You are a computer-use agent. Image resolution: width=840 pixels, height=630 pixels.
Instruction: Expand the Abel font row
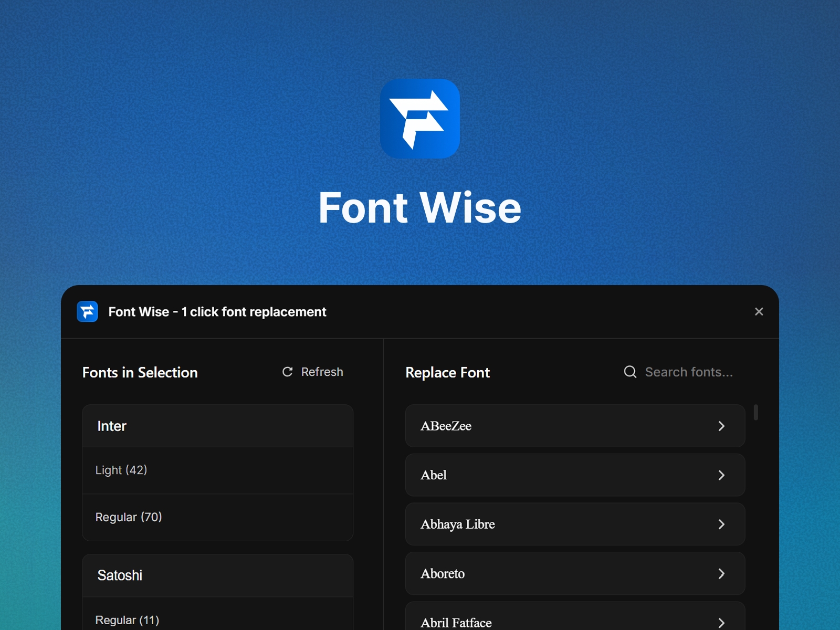575,475
